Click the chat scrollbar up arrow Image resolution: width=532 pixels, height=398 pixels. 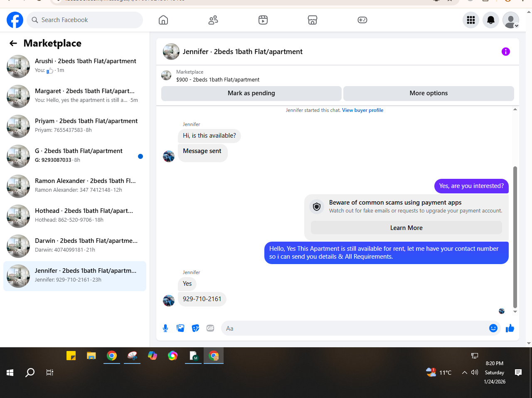pyautogui.click(x=515, y=109)
